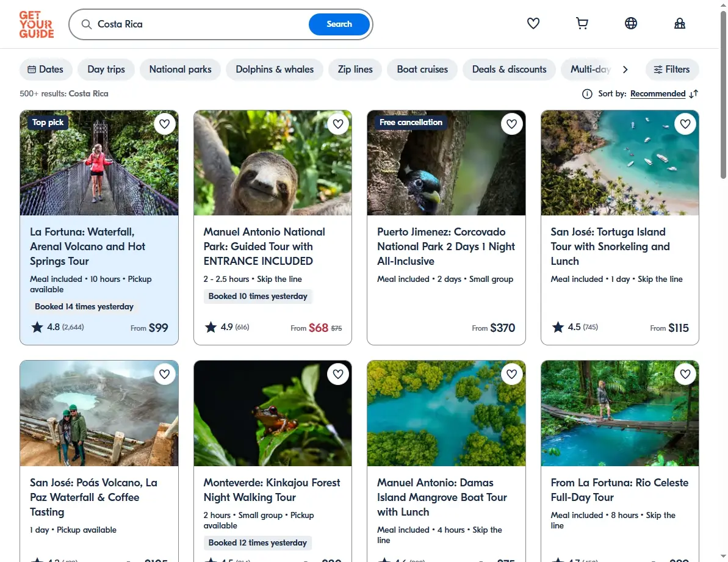Select the Dolphins & whales chip
The width and height of the screenshot is (728, 562).
(x=275, y=69)
